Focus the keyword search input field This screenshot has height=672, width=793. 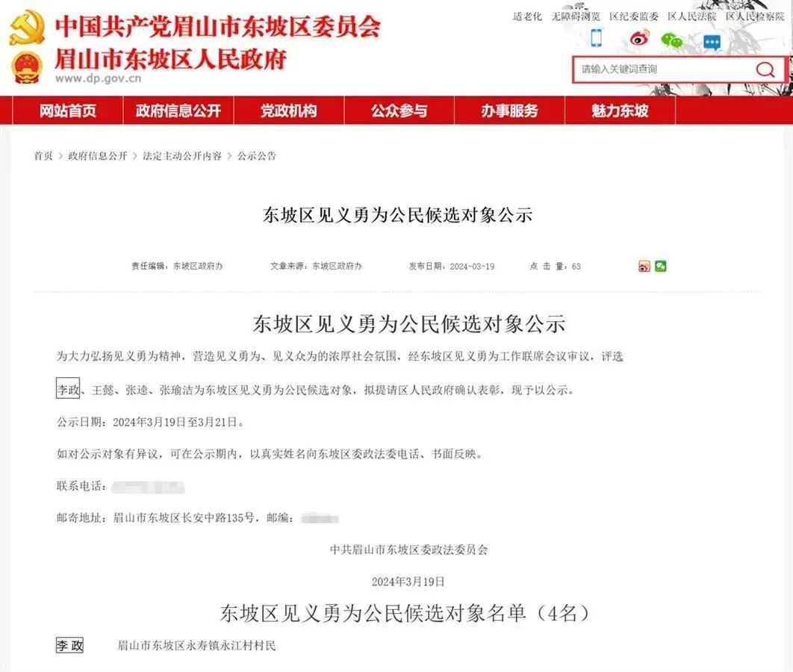[x=661, y=69]
